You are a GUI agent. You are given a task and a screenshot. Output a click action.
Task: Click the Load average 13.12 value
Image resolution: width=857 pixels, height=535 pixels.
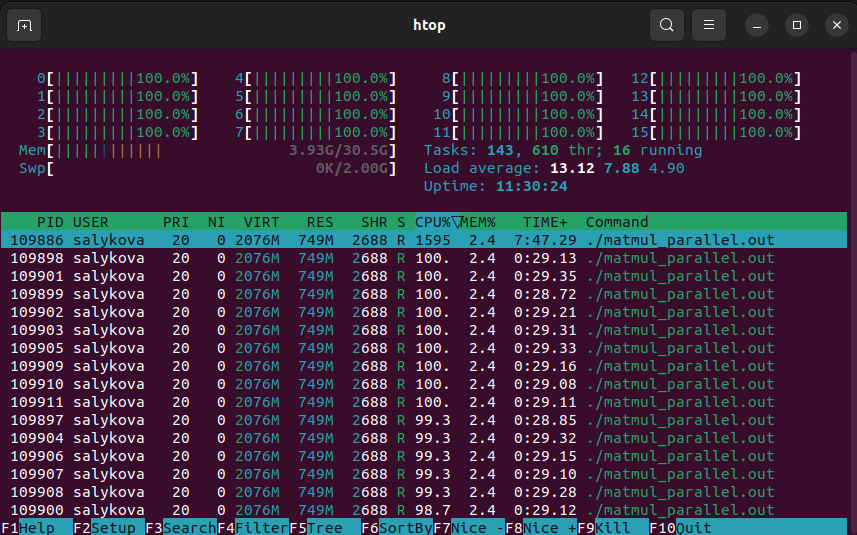click(572, 168)
